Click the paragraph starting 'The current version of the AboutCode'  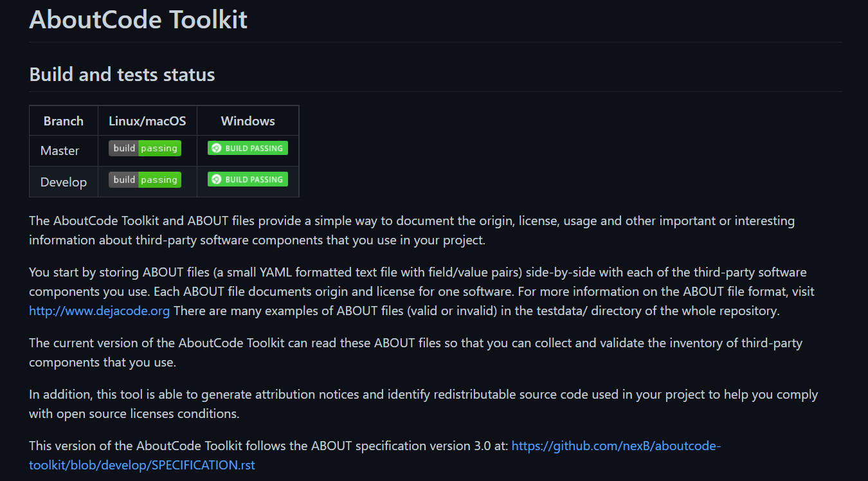click(415, 352)
